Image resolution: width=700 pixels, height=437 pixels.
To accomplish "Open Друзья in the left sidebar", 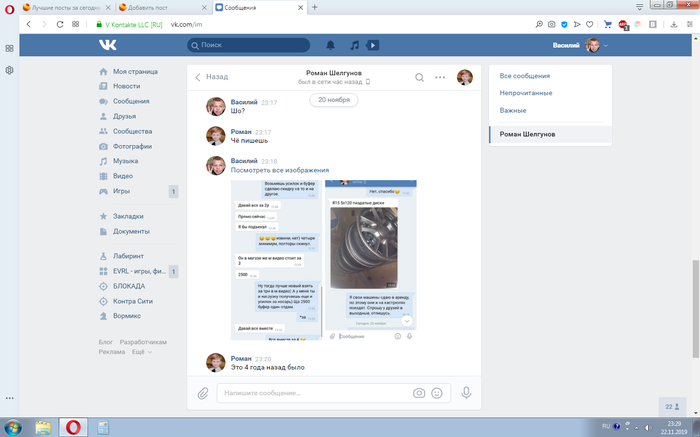I will [126, 116].
